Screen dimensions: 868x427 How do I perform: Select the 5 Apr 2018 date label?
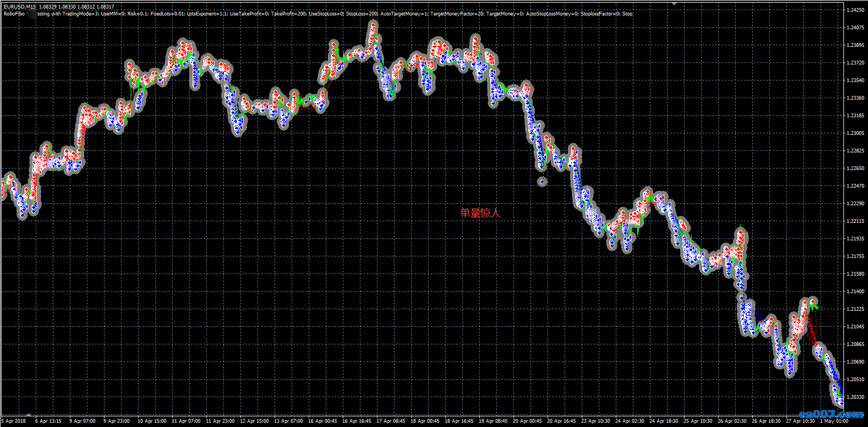click(14, 421)
